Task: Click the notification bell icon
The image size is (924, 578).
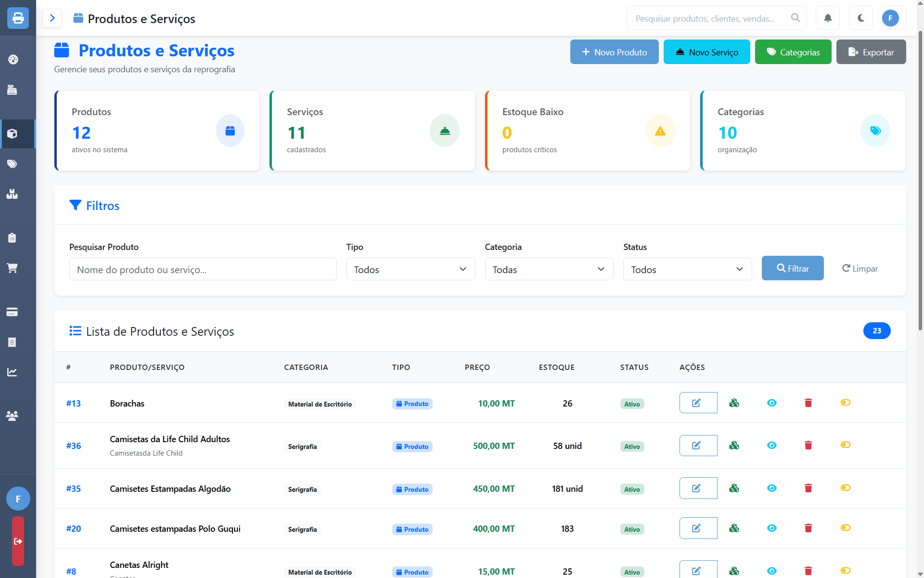Action: coord(828,18)
